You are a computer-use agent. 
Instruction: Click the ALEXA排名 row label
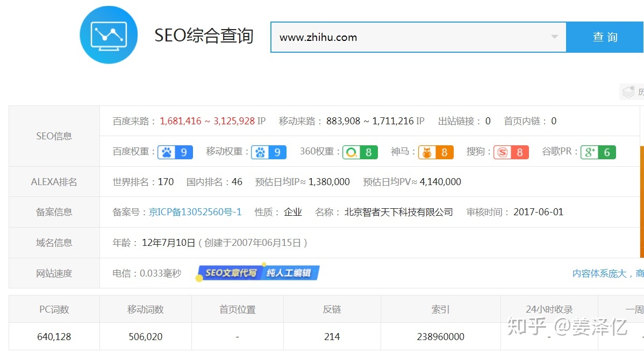[54, 182]
